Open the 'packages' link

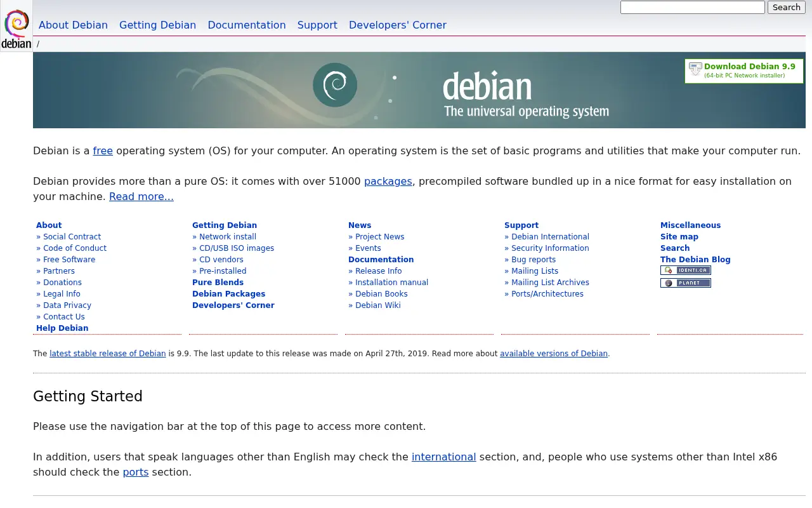(x=388, y=182)
